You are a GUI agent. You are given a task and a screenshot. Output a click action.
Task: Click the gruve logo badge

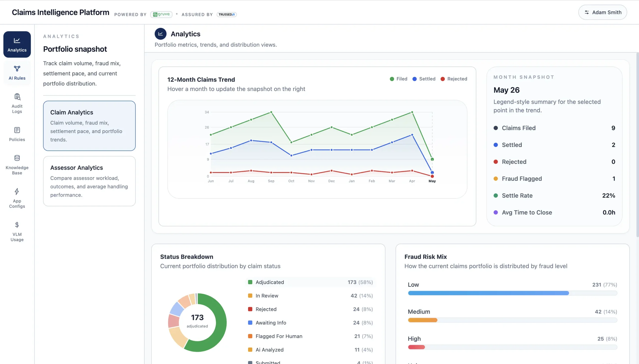pyautogui.click(x=161, y=14)
